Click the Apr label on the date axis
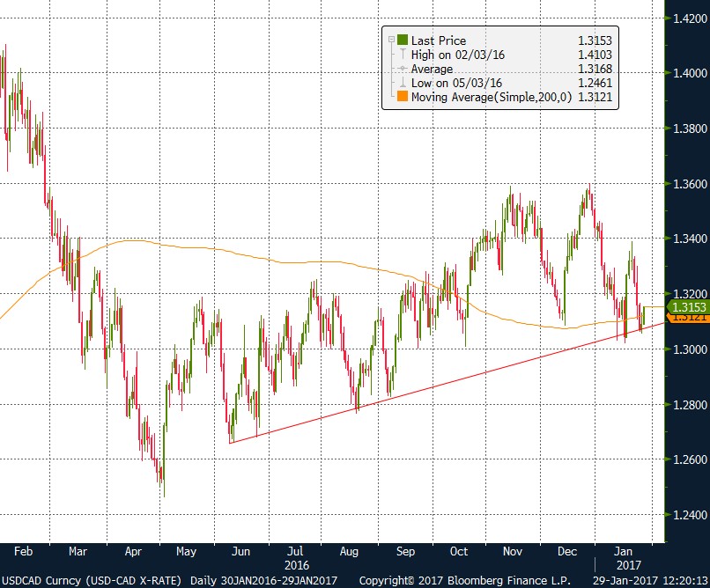 134,550
